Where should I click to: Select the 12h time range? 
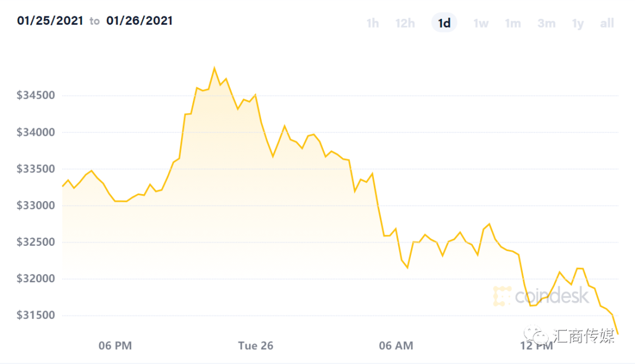coord(405,23)
